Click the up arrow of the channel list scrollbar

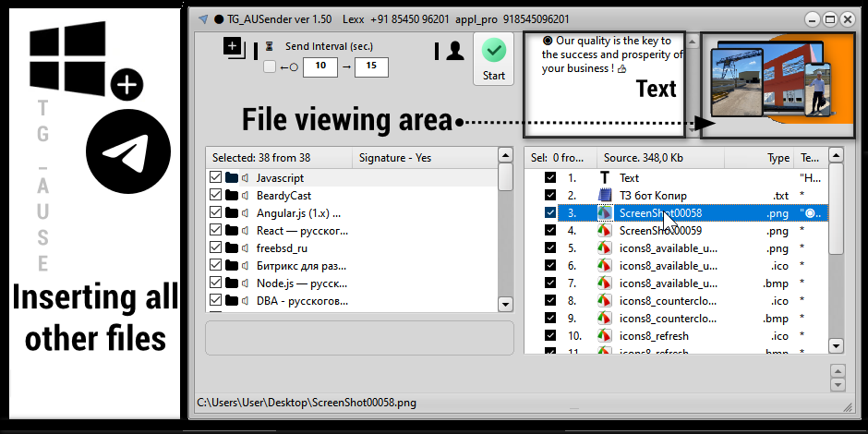[x=505, y=155]
